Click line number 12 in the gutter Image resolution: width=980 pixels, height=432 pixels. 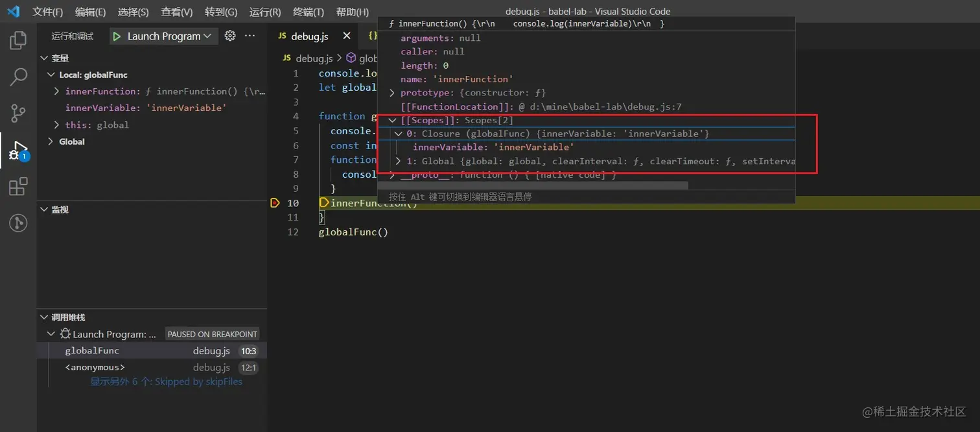coord(292,232)
